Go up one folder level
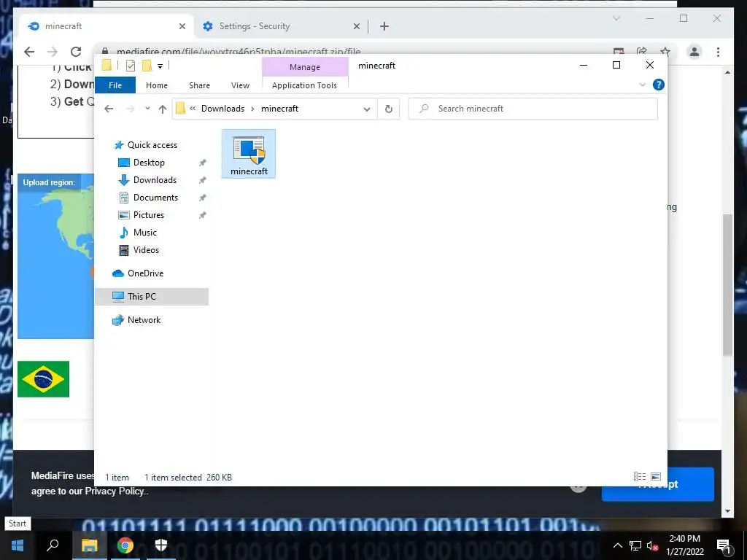747x560 pixels. [x=163, y=109]
